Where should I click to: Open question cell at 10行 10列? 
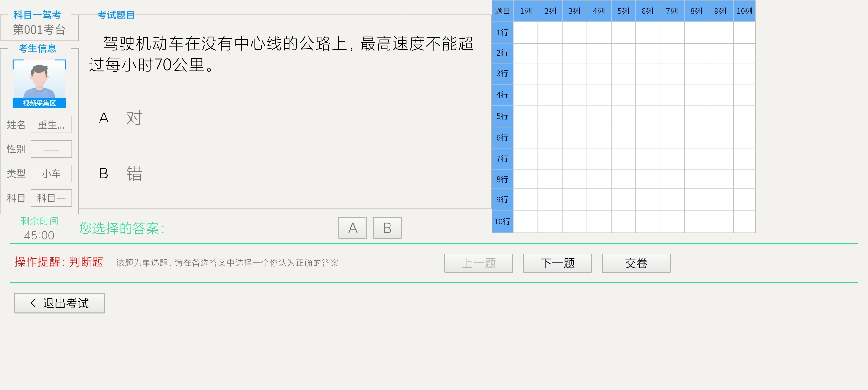click(x=744, y=222)
